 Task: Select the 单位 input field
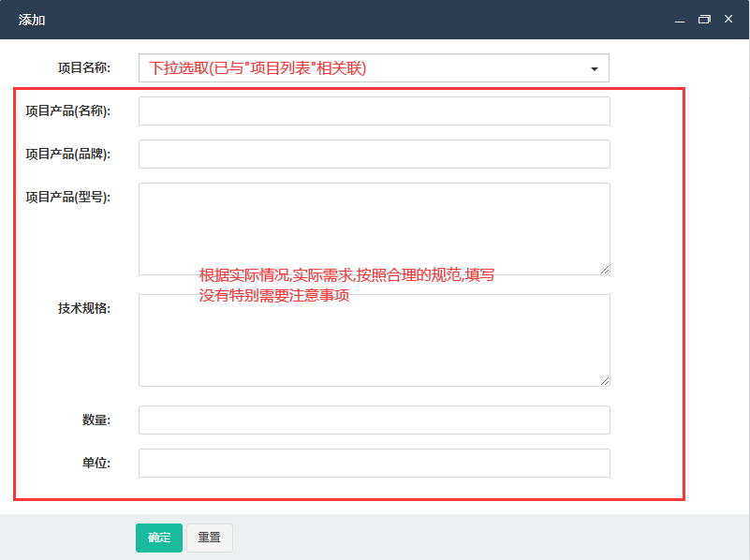374,463
